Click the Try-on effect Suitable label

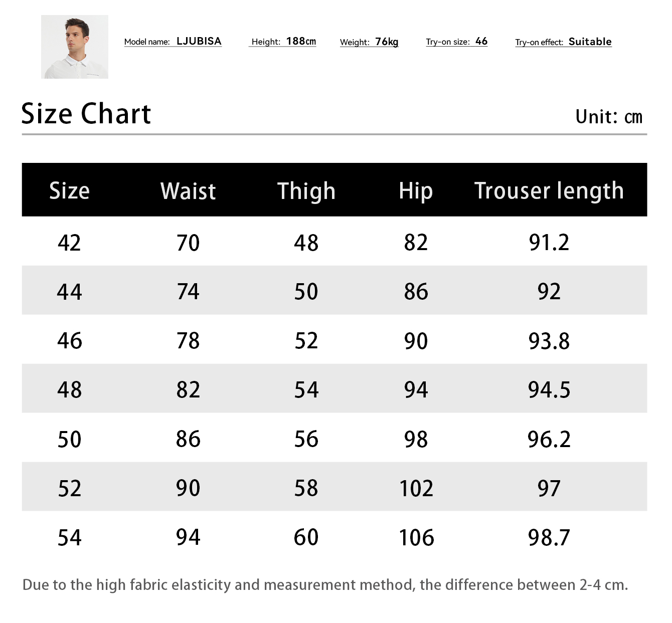point(563,42)
